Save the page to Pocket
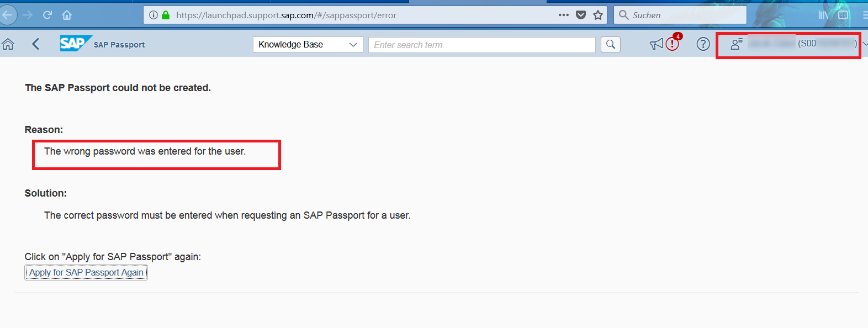 (x=581, y=15)
